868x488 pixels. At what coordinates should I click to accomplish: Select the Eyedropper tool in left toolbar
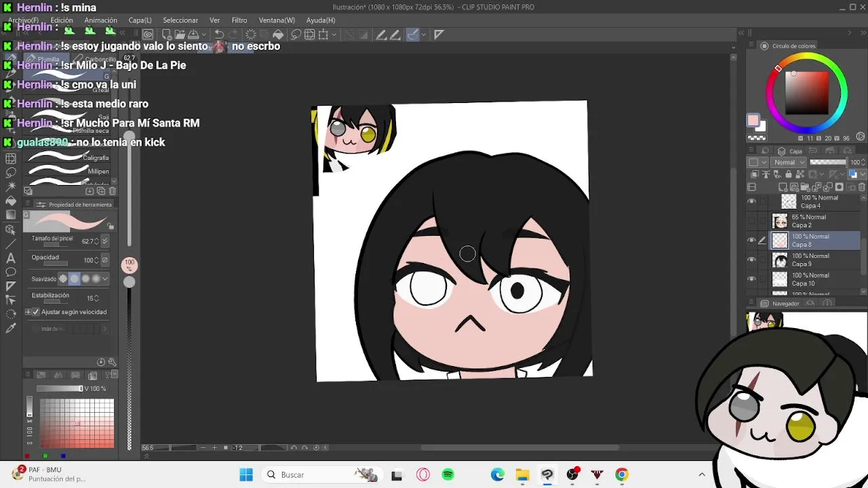[11, 329]
